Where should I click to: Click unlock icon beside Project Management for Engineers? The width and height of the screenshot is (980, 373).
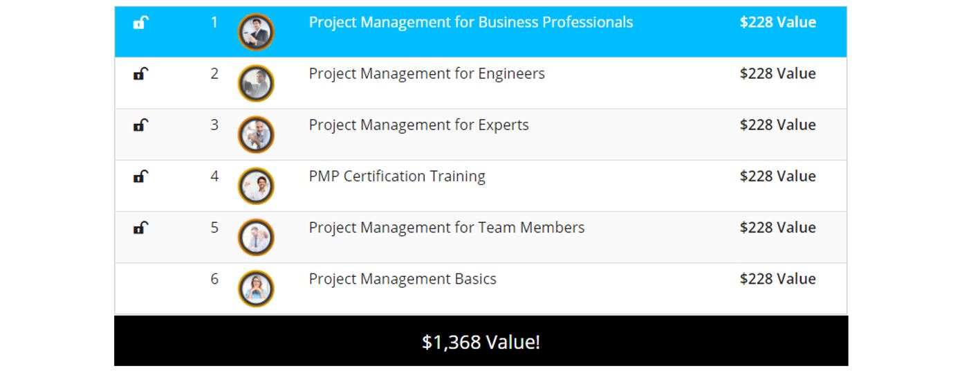click(141, 74)
